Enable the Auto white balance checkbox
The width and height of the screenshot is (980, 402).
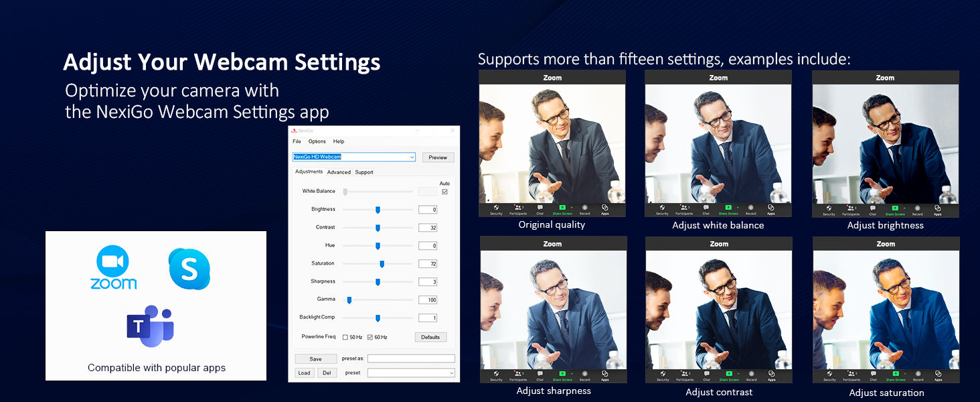coord(444,191)
